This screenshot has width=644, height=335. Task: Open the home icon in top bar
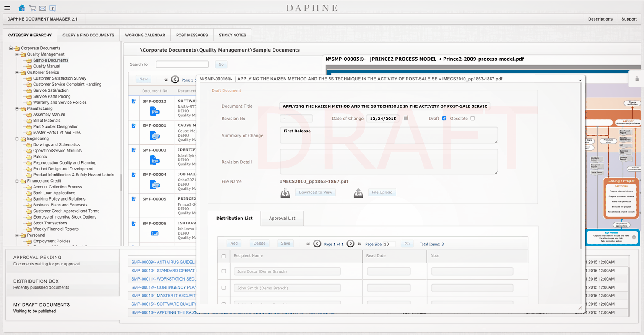tap(22, 8)
